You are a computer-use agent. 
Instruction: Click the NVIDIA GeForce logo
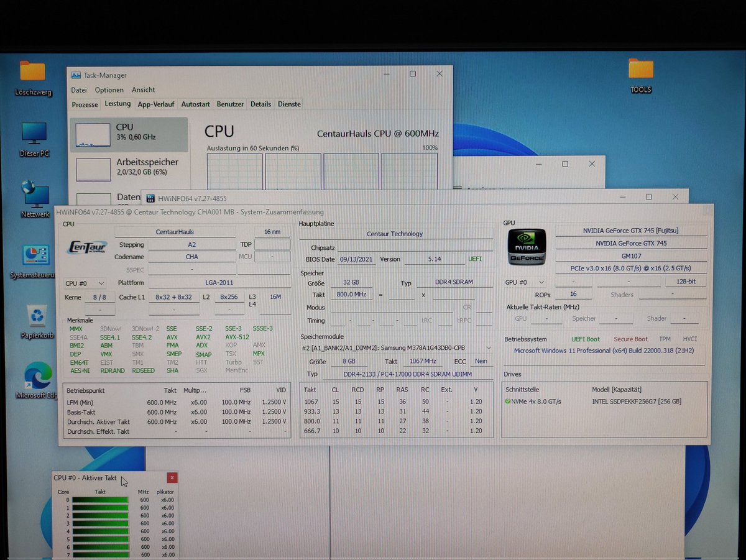click(x=527, y=247)
